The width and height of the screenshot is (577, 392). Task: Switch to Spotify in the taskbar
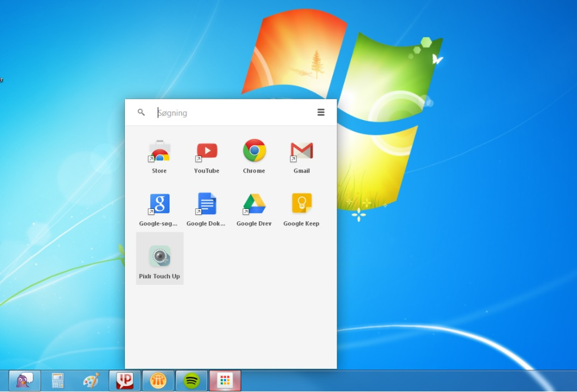[191, 381]
